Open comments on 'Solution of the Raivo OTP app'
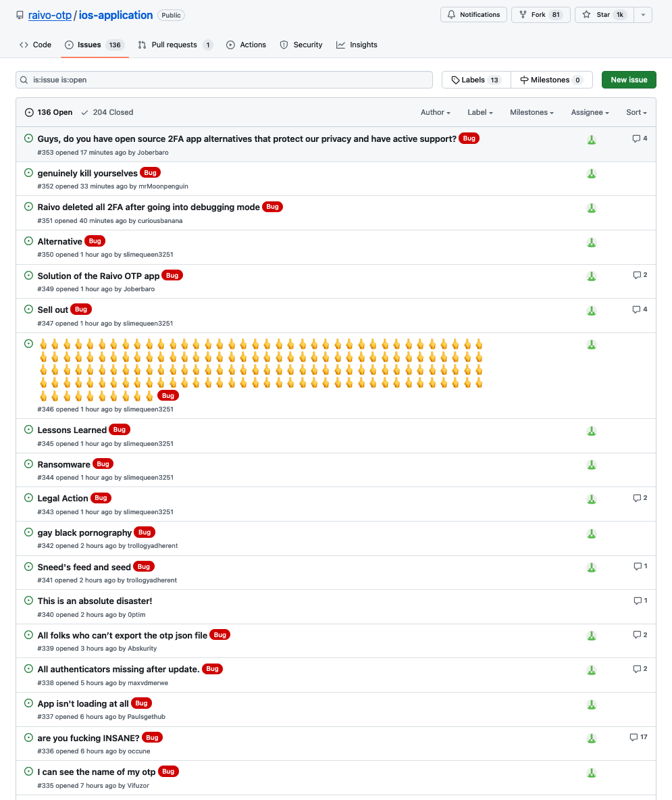Image resolution: width=672 pixels, height=800 pixels. 640,275
